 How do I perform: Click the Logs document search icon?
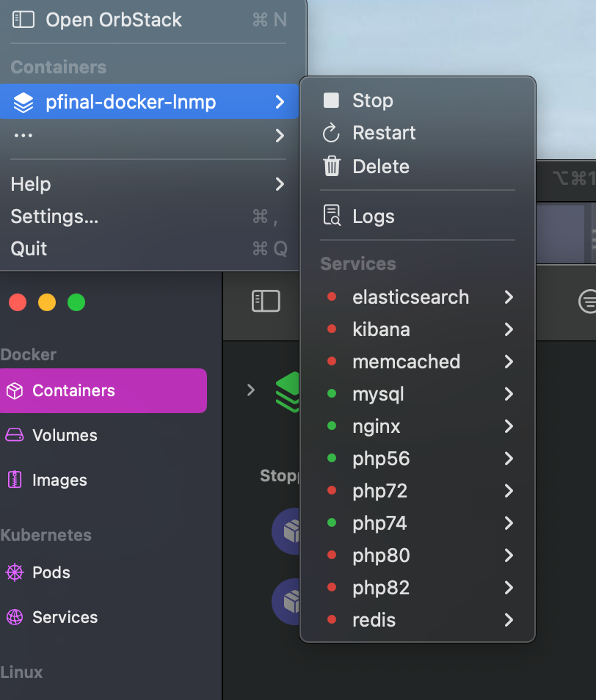point(332,216)
